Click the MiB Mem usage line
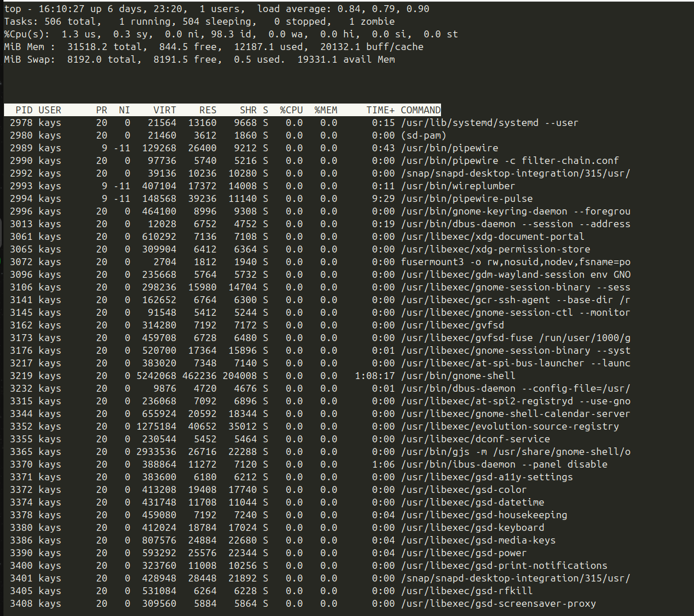 [x=172, y=47]
